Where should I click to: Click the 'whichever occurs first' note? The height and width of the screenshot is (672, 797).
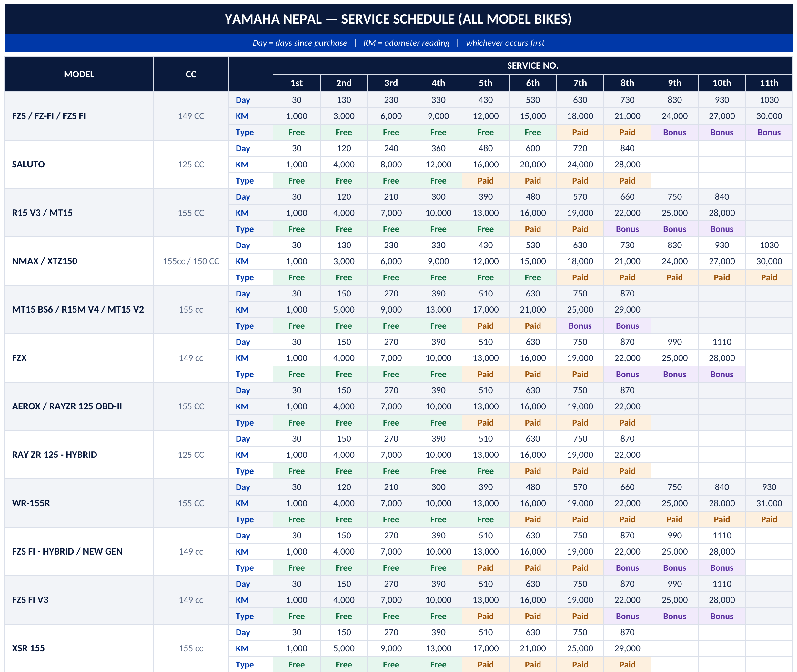505,43
